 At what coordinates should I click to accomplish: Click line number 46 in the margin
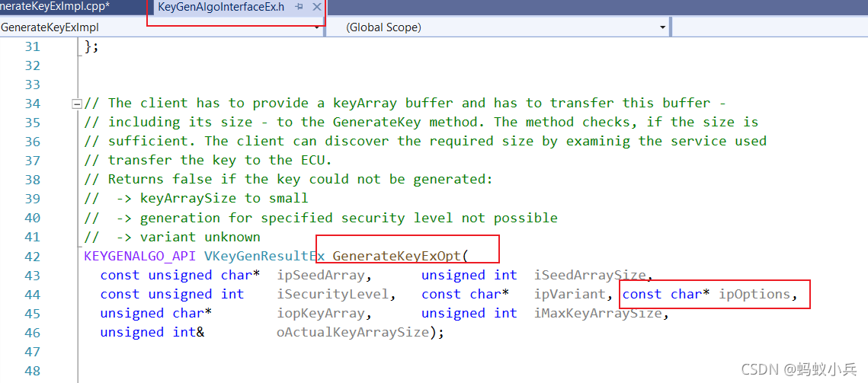33,333
